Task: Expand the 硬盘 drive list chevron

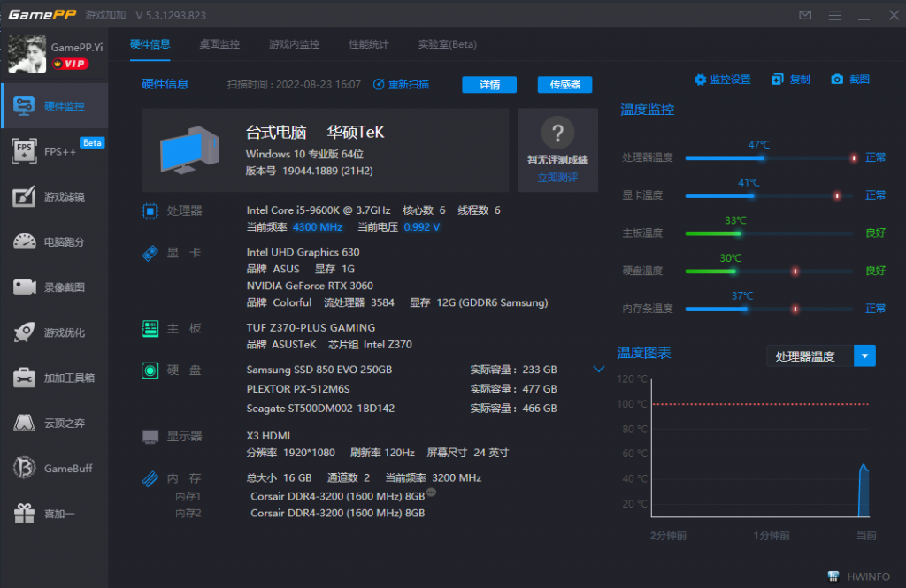Action: [599, 369]
